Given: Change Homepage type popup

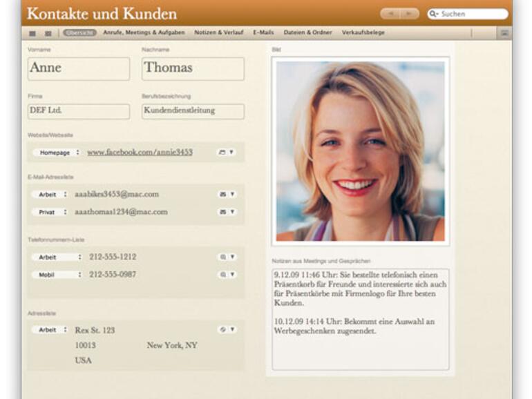Looking at the screenshot, I should point(57,153).
